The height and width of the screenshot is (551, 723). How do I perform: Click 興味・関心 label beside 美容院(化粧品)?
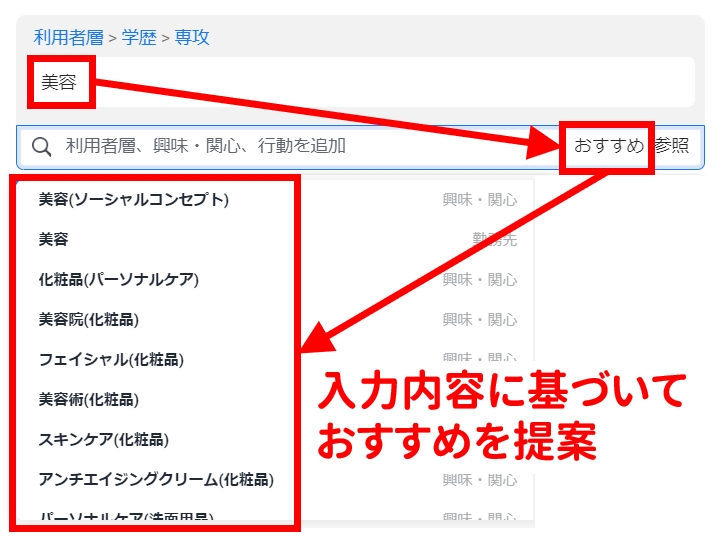[480, 320]
